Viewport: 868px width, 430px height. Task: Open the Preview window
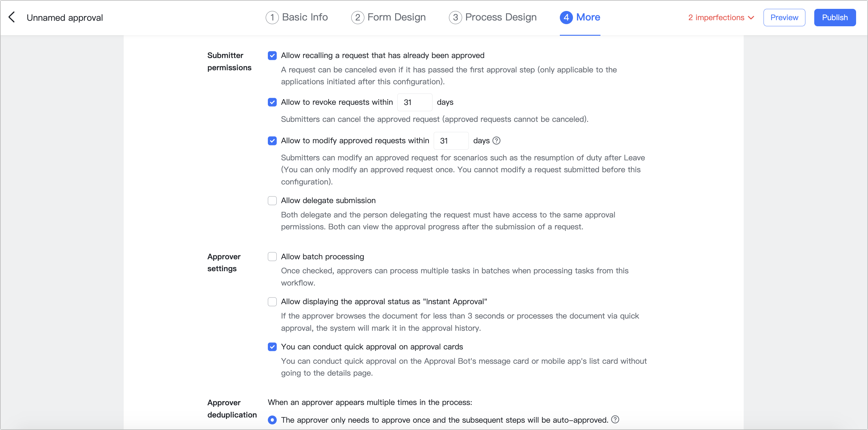[x=784, y=17]
